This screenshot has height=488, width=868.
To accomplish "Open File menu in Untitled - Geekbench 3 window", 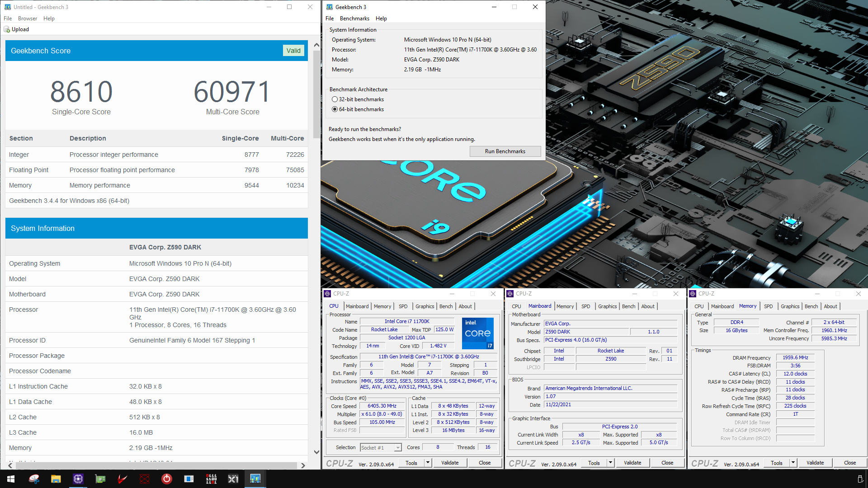I will (x=8, y=19).
